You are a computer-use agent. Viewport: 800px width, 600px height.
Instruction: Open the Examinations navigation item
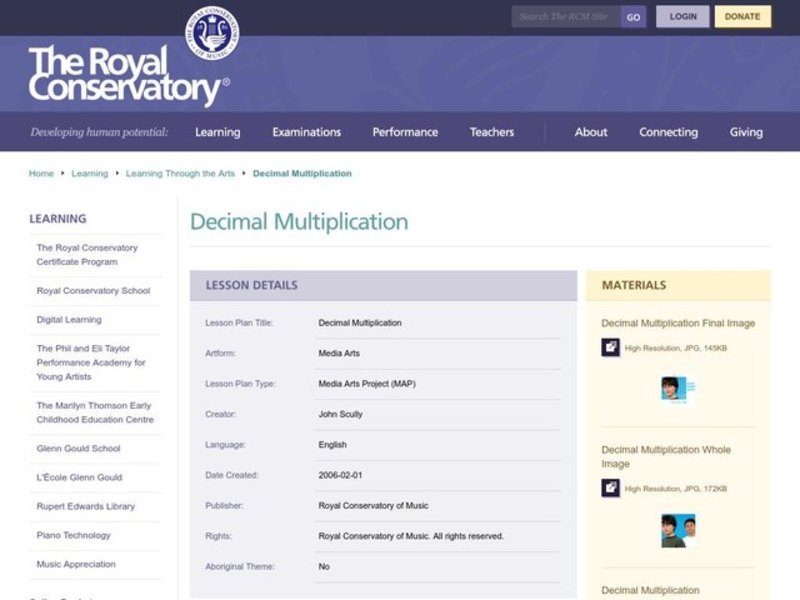click(307, 132)
